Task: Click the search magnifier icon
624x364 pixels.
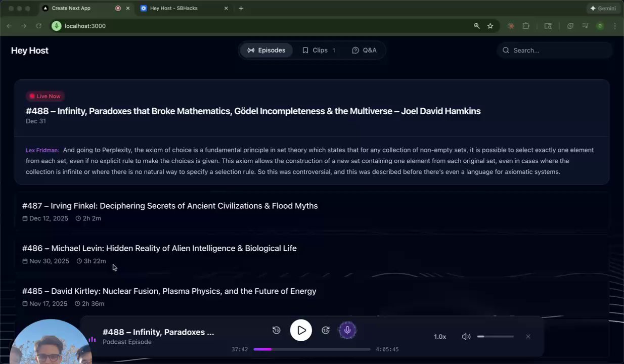Action: pyautogui.click(x=506, y=50)
